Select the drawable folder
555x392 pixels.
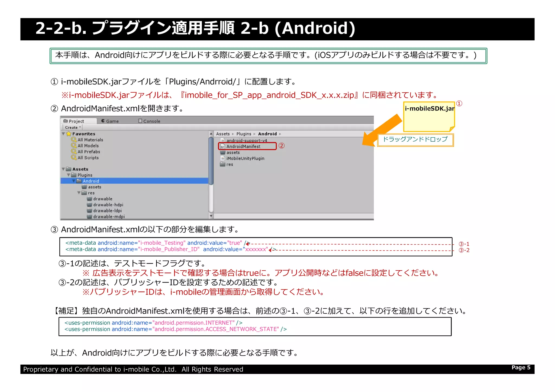tap(103, 199)
